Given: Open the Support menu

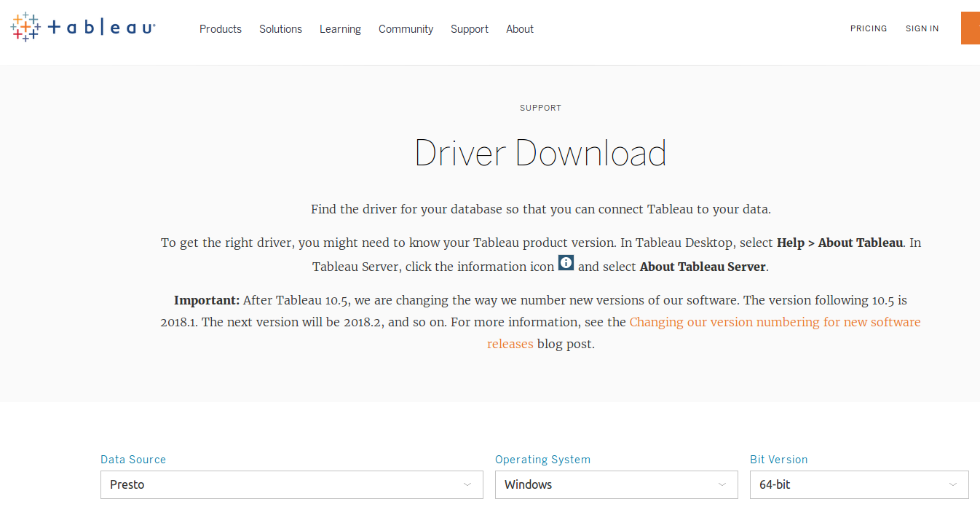Looking at the screenshot, I should click(470, 29).
